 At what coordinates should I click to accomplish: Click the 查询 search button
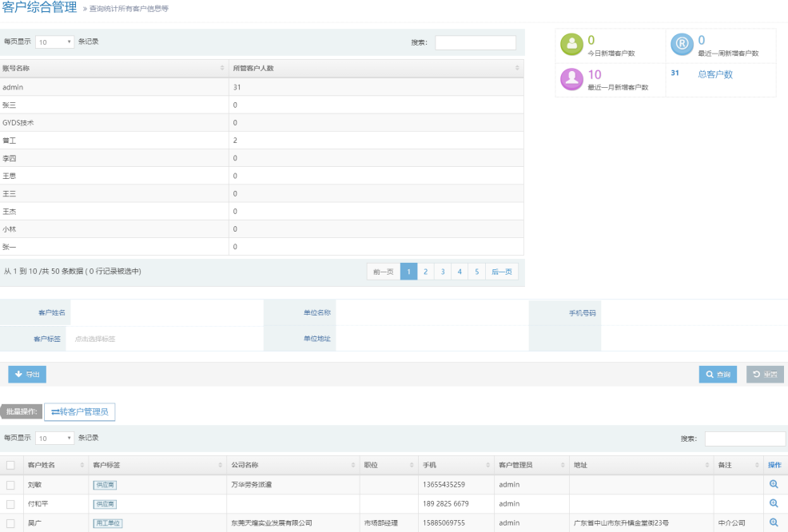[718, 375]
